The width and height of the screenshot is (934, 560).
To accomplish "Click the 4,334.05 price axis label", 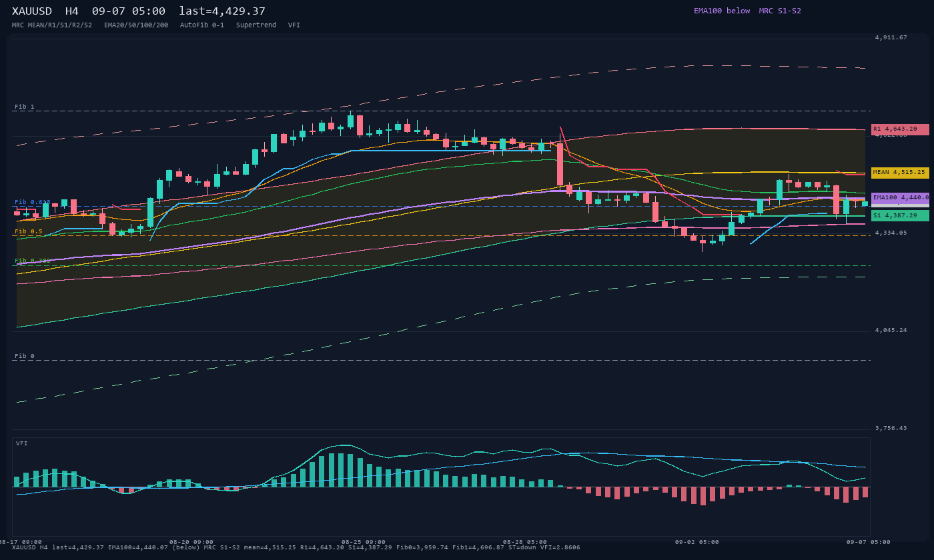I will 891,233.
